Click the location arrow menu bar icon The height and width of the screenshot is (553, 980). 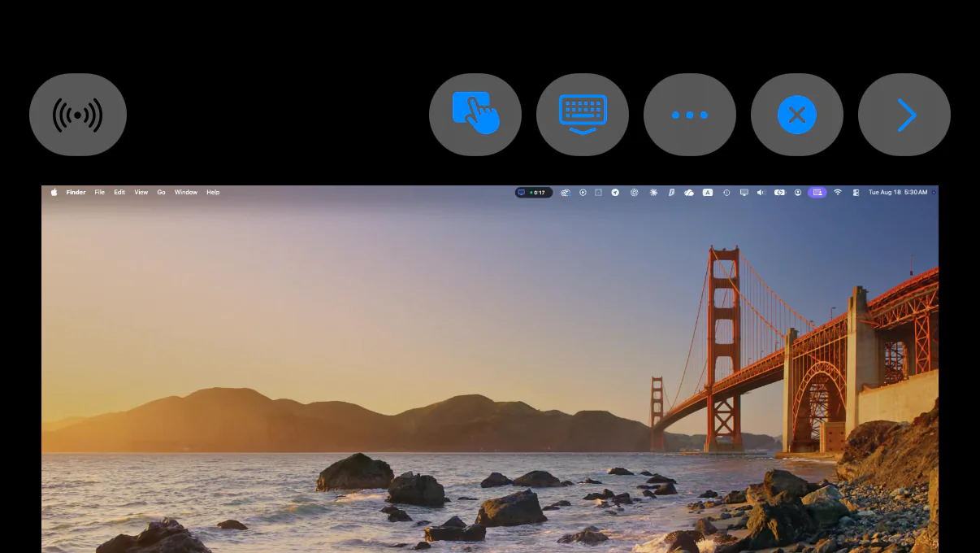click(x=615, y=193)
